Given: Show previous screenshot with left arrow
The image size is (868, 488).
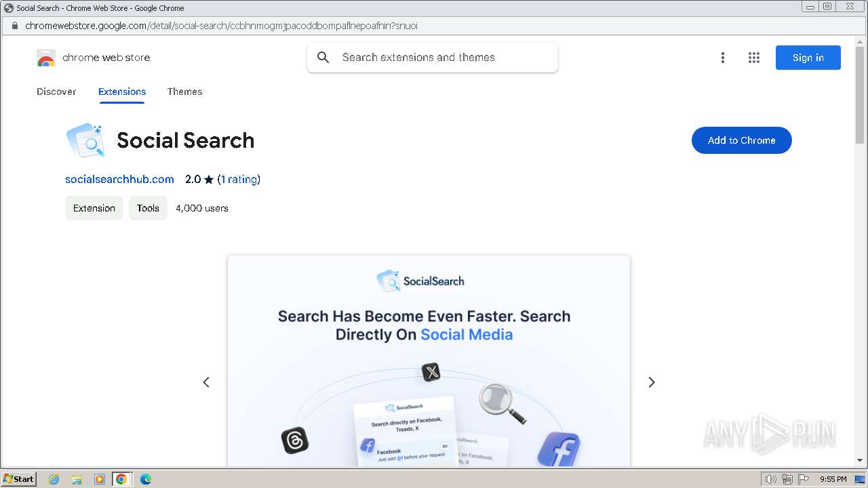Looking at the screenshot, I should [206, 382].
